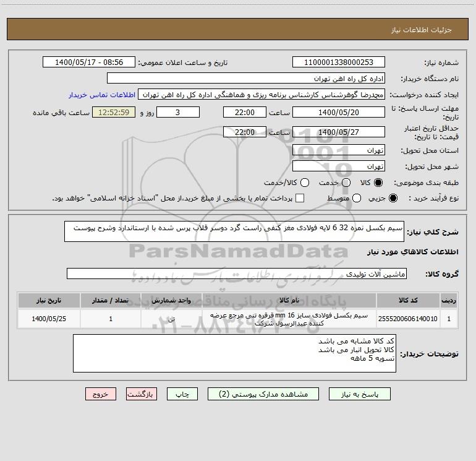
Task: Click the buyer name field اداره کل راه اهن تهران
Action: [246, 78]
